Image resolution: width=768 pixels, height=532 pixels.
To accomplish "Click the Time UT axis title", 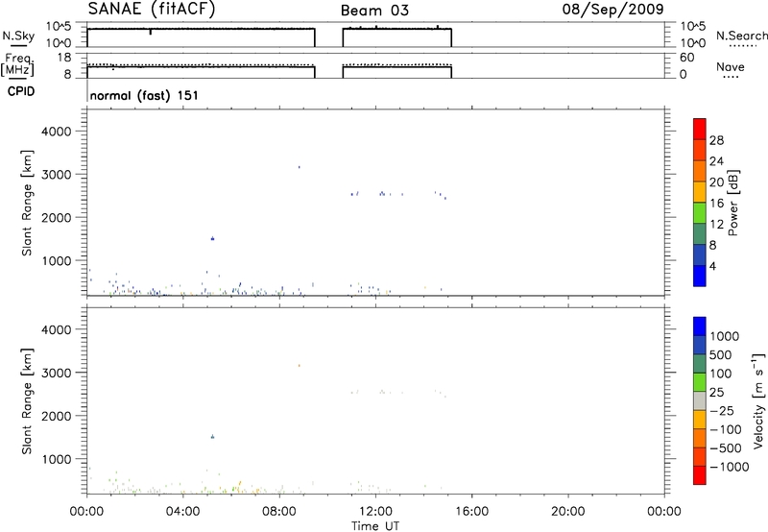I will 375,526.
